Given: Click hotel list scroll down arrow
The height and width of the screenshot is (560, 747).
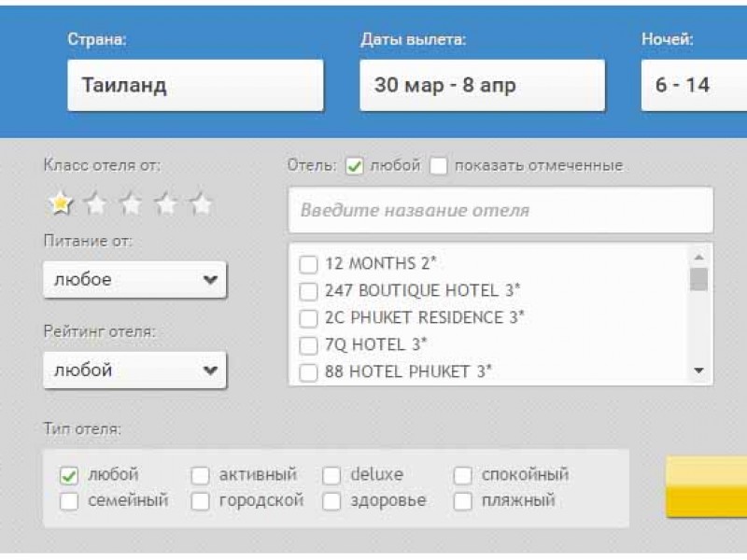Looking at the screenshot, I should pos(698,371).
